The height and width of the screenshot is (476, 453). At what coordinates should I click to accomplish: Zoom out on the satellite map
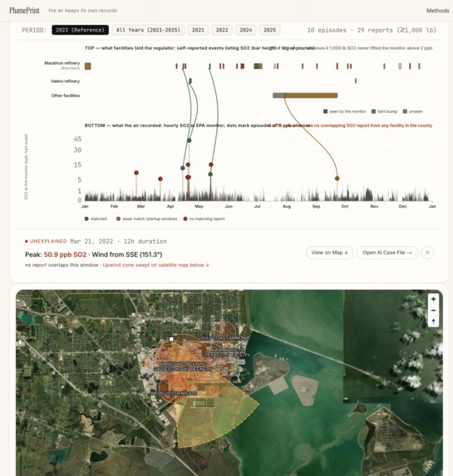(x=433, y=310)
